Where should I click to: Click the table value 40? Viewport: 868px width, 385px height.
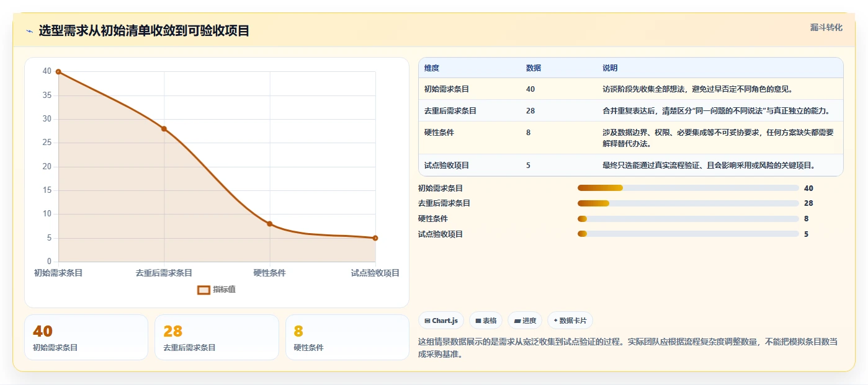[530, 89]
